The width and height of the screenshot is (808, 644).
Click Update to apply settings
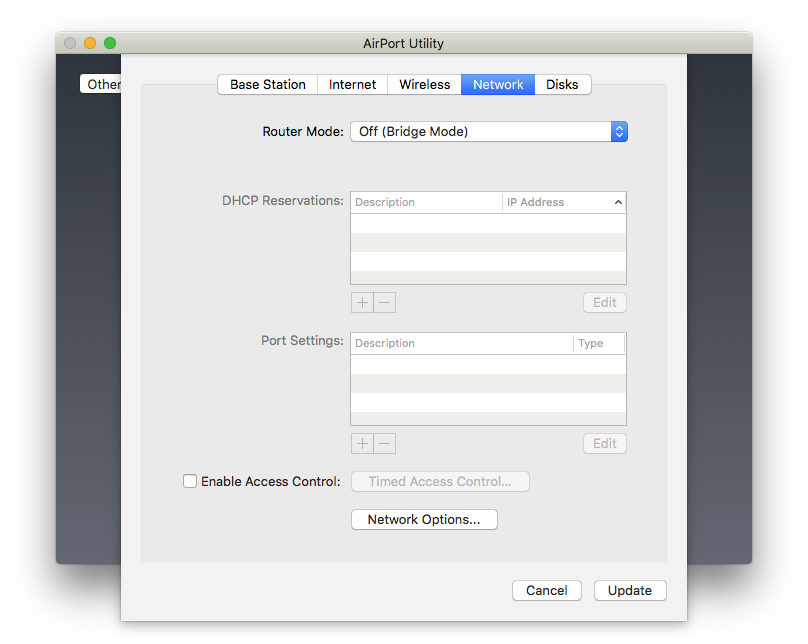point(630,590)
